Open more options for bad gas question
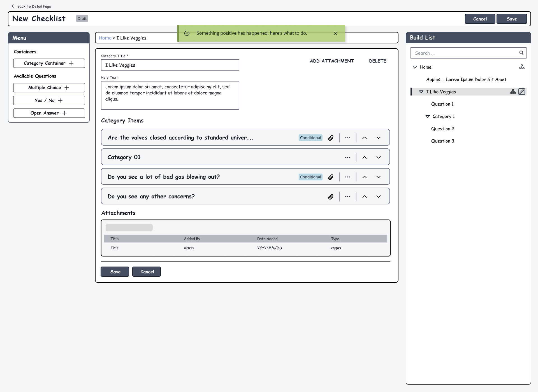The image size is (538, 392). point(348,177)
